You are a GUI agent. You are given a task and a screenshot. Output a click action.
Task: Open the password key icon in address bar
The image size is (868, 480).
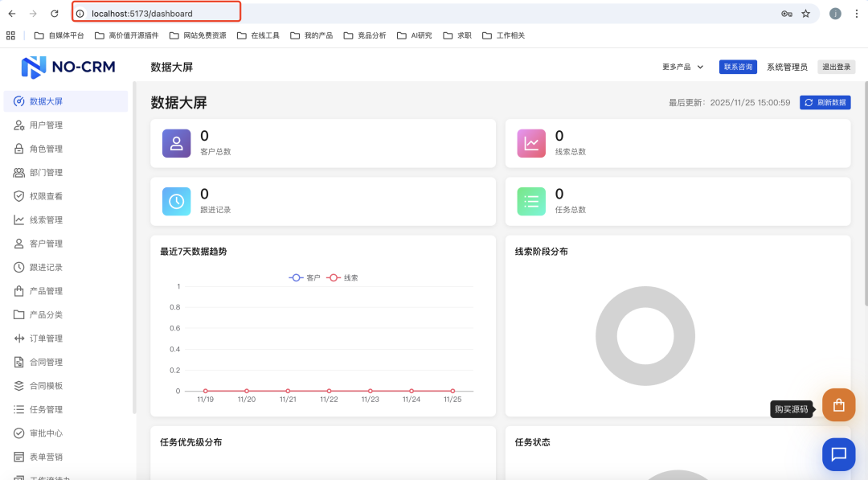[x=786, y=14]
